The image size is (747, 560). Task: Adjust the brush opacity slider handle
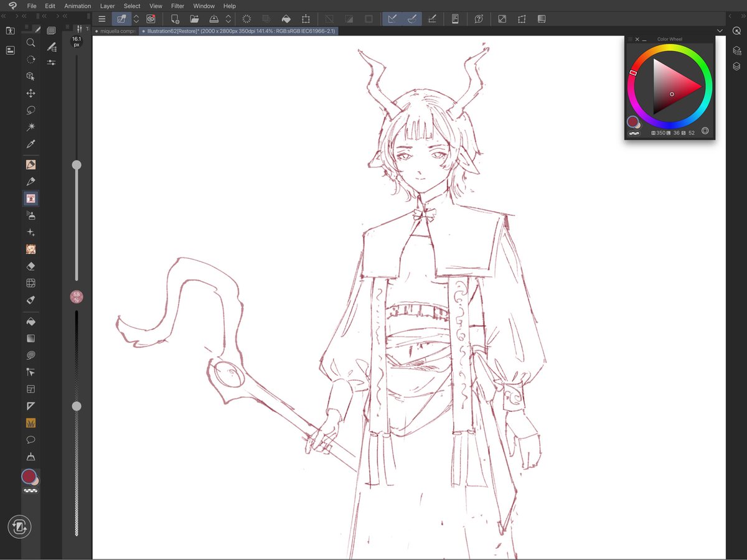coord(77,406)
